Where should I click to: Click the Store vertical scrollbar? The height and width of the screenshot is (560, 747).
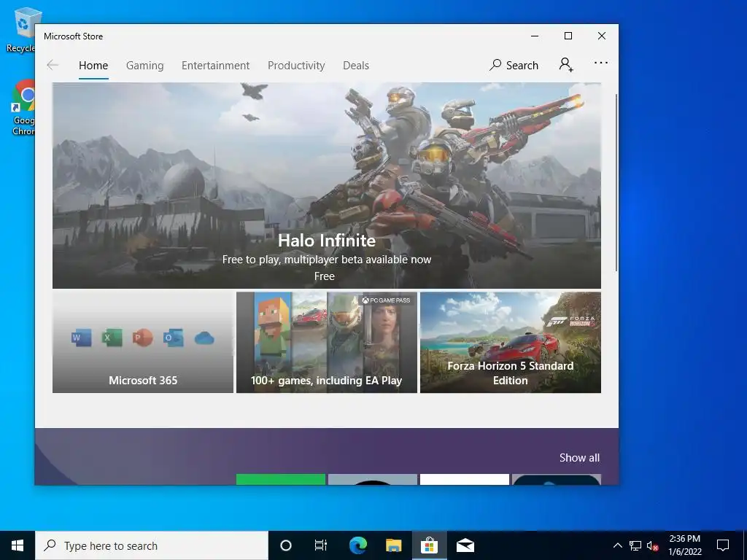click(x=616, y=183)
